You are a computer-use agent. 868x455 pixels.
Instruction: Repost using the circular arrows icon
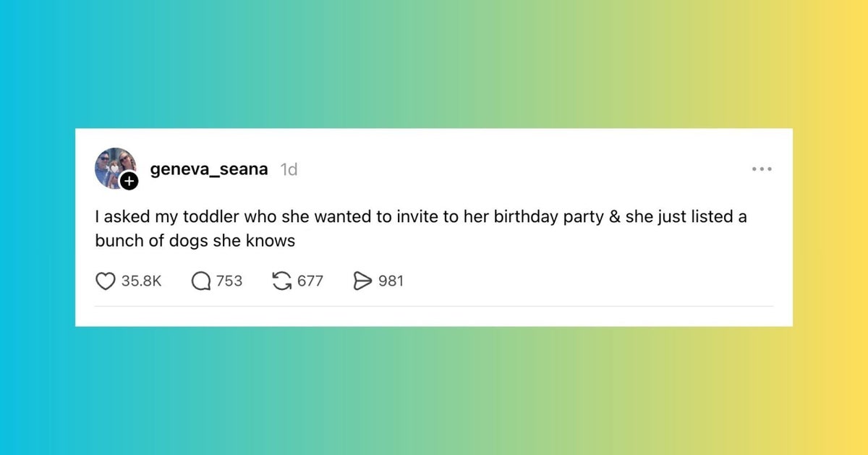click(281, 281)
